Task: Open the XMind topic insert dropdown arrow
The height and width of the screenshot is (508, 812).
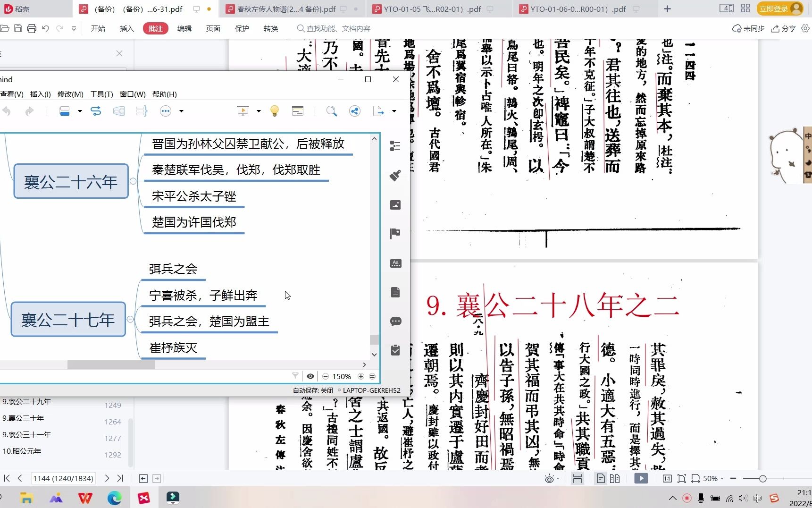Action: 80,111
